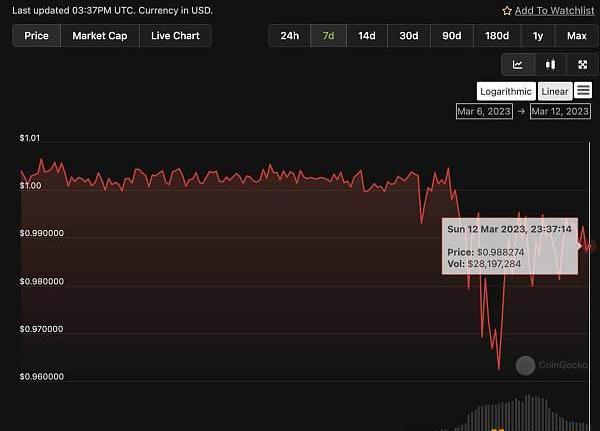The height and width of the screenshot is (431, 600).
Task: Click the $1.01 axis label
Action: tap(30, 138)
